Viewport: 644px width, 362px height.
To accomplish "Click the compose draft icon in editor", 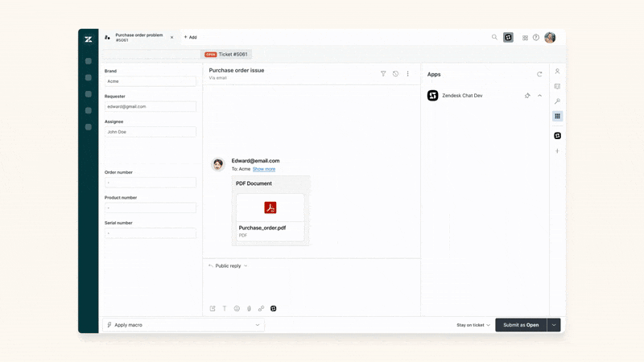I will pyautogui.click(x=213, y=309).
